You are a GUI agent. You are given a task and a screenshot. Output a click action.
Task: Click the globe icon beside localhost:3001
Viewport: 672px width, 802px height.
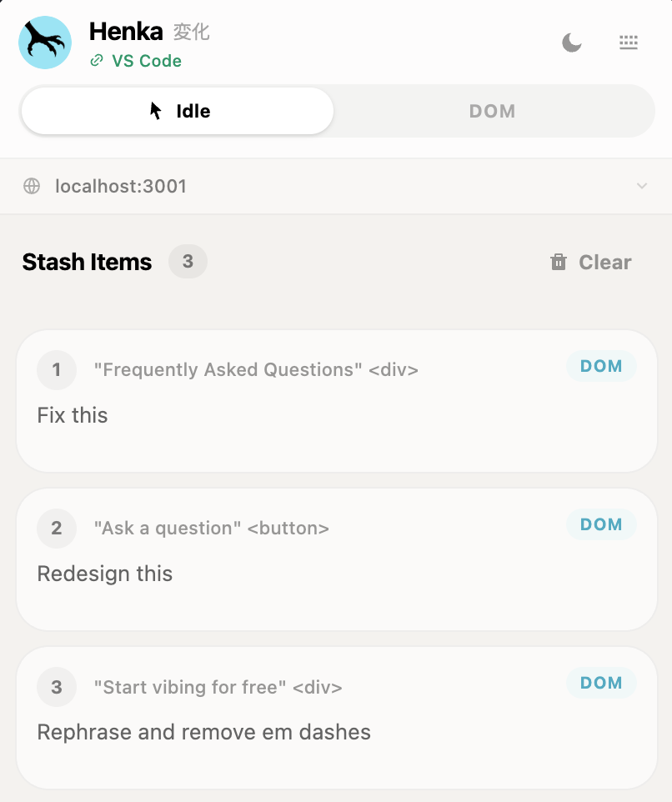click(31, 186)
